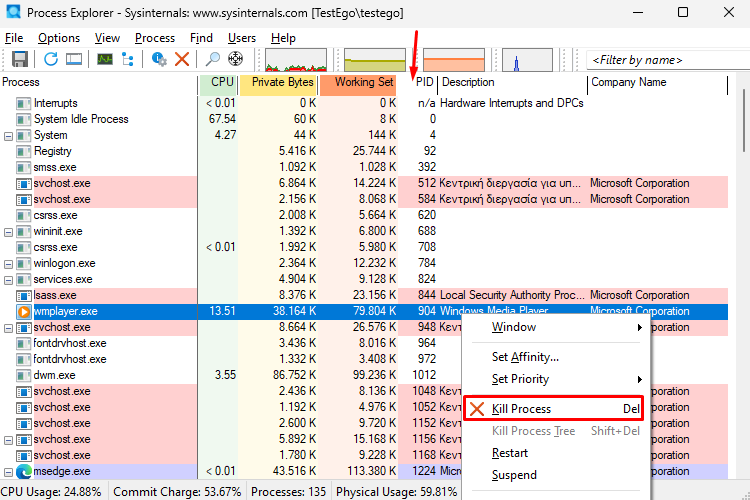750x500 pixels.
Task: Click the smss.exe process icon
Action: coord(23,167)
